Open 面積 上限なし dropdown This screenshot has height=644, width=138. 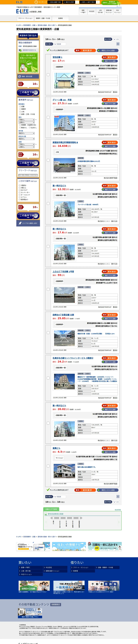point(27,147)
